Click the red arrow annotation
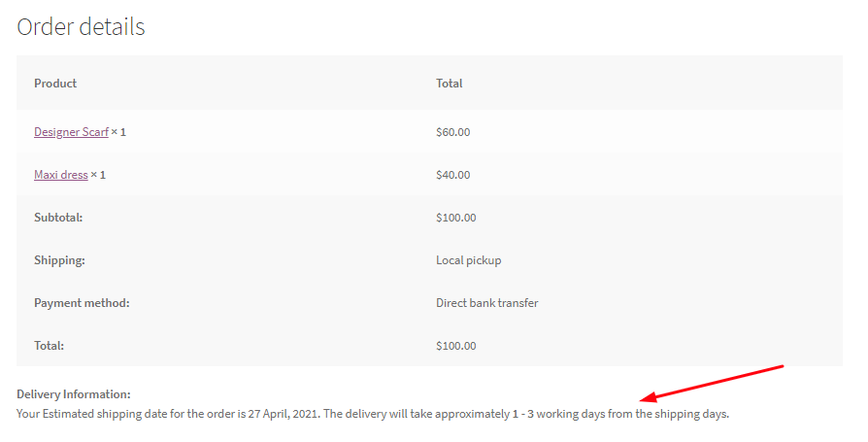 click(714, 383)
